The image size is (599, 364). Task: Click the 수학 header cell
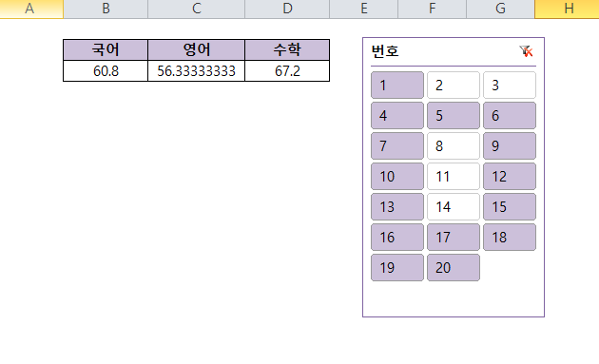point(287,49)
